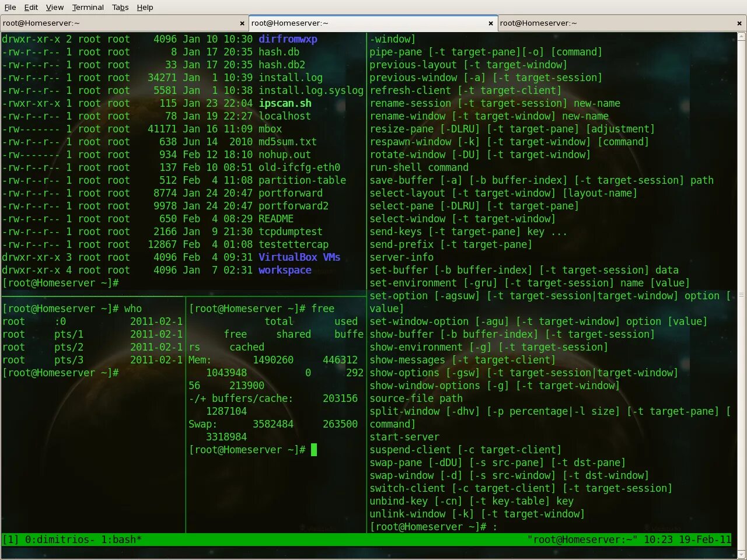Screen dimensions: 747x560
Task: Click the resize-pane command line
Action: (512, 129)
